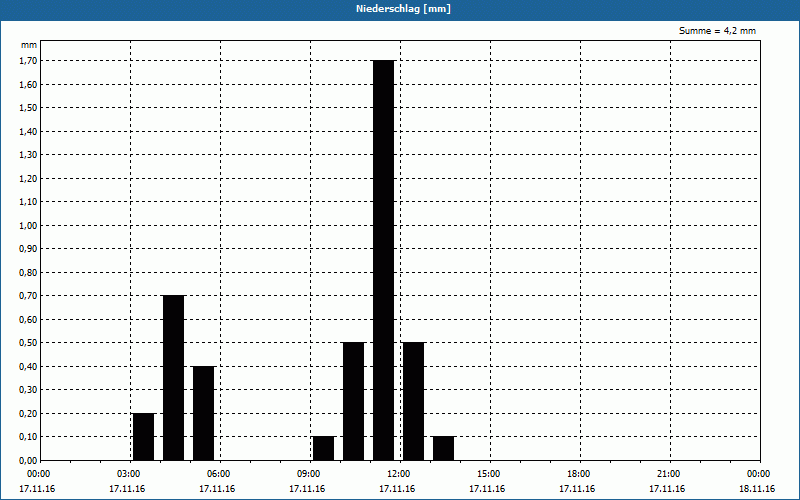Select the bar reaching 0,70 mm

pos(173,378)
